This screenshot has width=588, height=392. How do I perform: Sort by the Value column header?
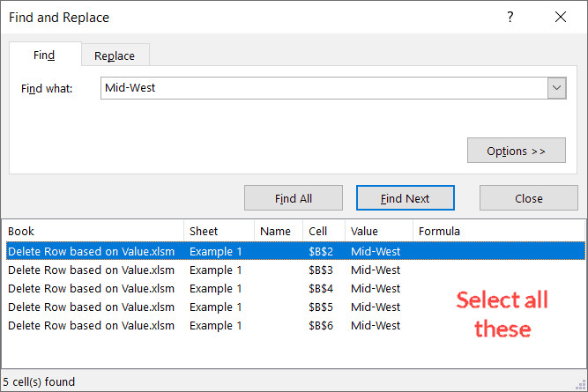click(378, 231)
